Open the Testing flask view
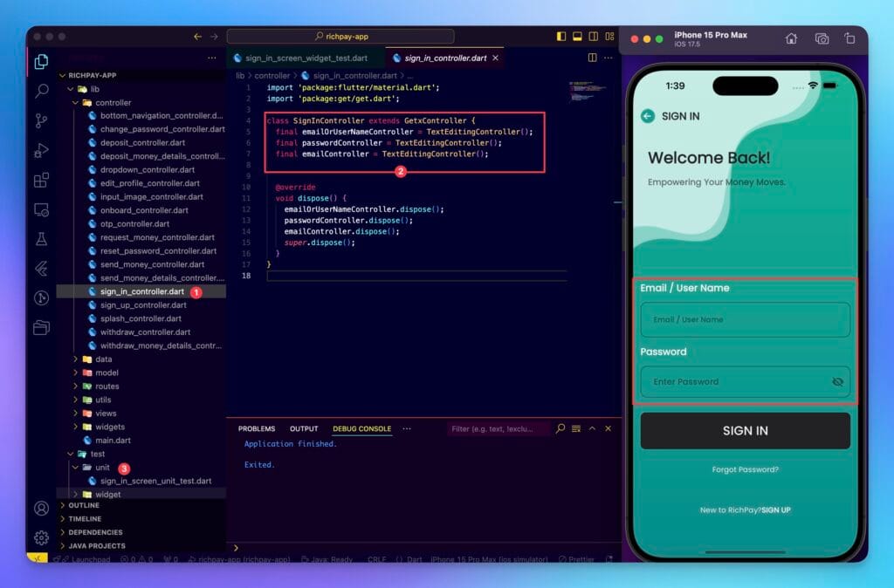 coord(41,239)
